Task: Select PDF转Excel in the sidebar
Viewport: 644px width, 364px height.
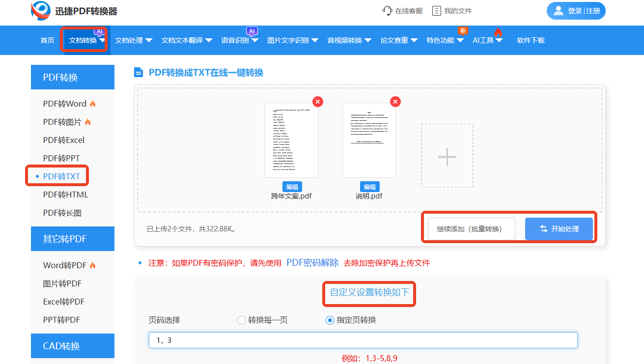Action: [64, 140]
